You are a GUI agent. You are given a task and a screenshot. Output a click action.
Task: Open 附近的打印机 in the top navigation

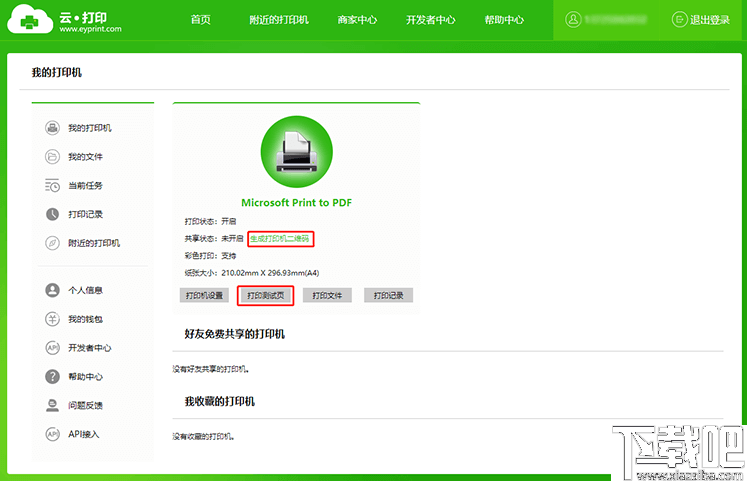pyautogui.click(x=279, y=20)
